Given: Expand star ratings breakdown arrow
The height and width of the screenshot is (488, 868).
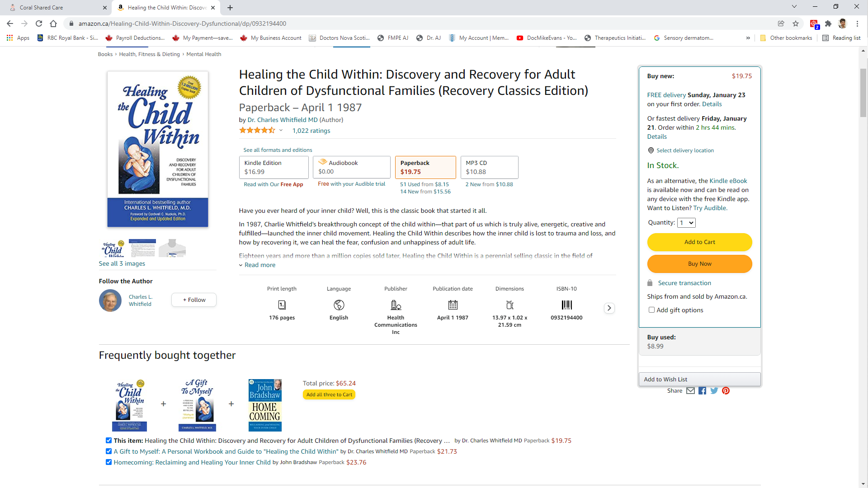Looking at the screenshot, I should tap(281, 131).
